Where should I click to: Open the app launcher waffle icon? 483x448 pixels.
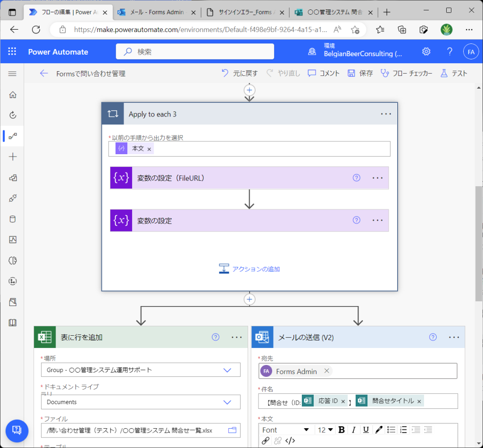[12, 51]
